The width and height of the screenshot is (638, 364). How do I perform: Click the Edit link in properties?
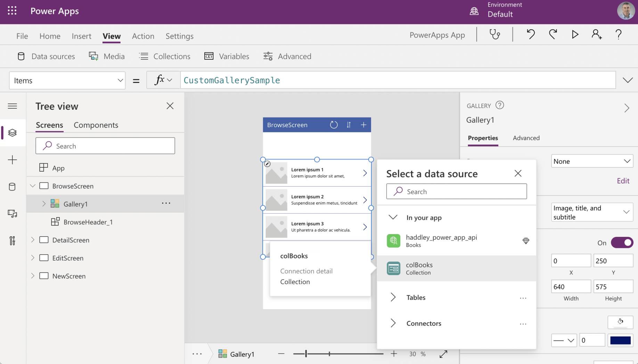(x=623, y=181)
